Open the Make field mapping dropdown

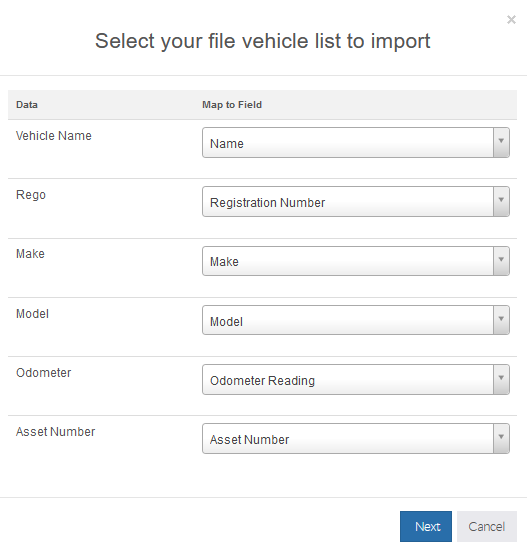pos(356,261)
